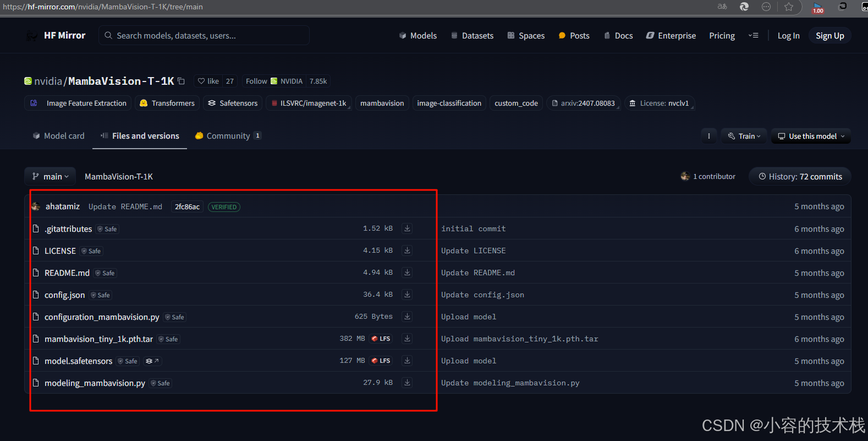Open commit hash 2fc86ac
The height and width of the screenshot is (441, 868).
(187, 206)
